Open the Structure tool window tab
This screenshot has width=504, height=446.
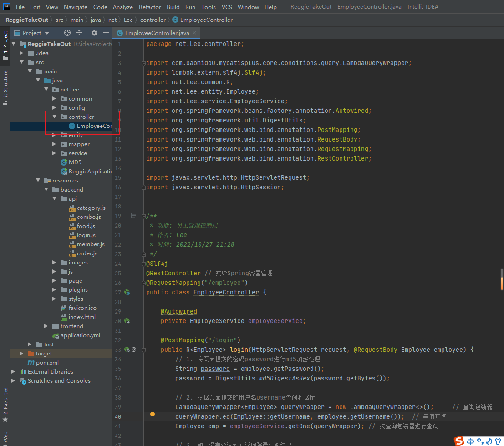(x=5, y=87)
